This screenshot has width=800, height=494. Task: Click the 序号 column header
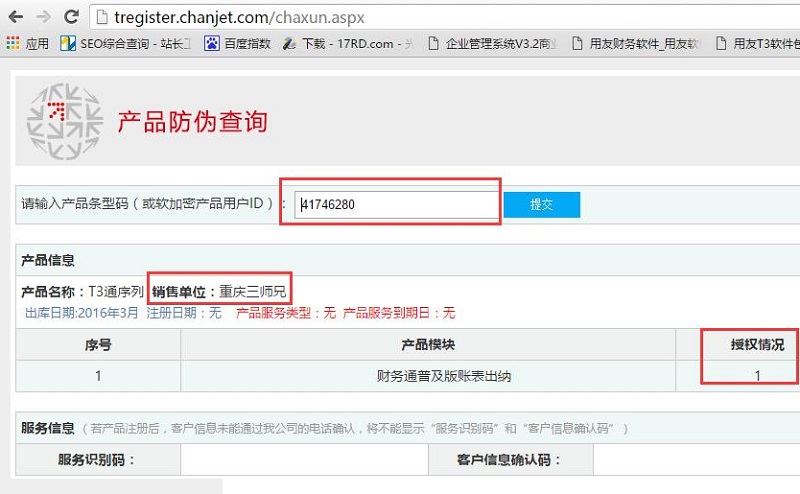(98, 345)
